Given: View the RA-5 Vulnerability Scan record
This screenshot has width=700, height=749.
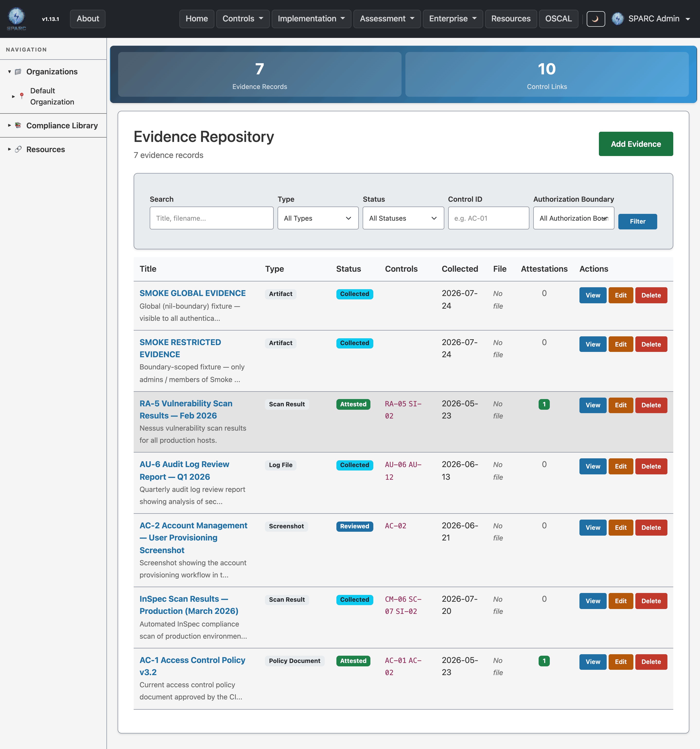Looking at the screenshot, I should pyautogui.click(x=593, y=405).
